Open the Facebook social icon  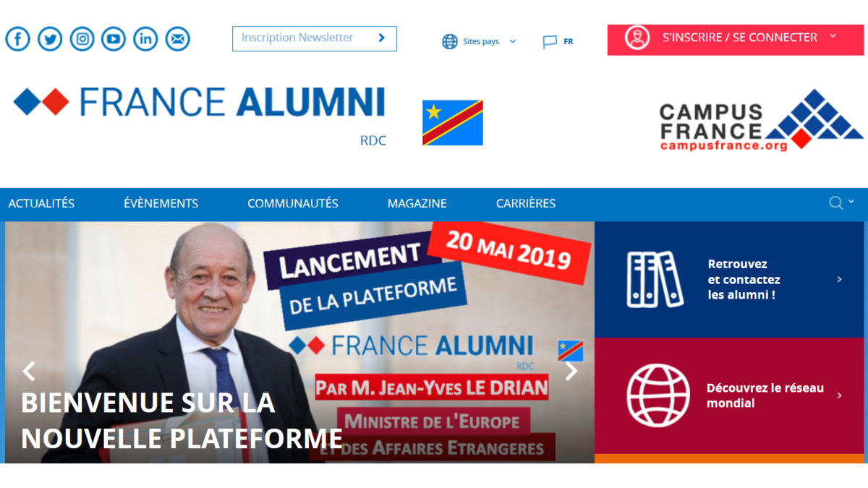(18, 38)
